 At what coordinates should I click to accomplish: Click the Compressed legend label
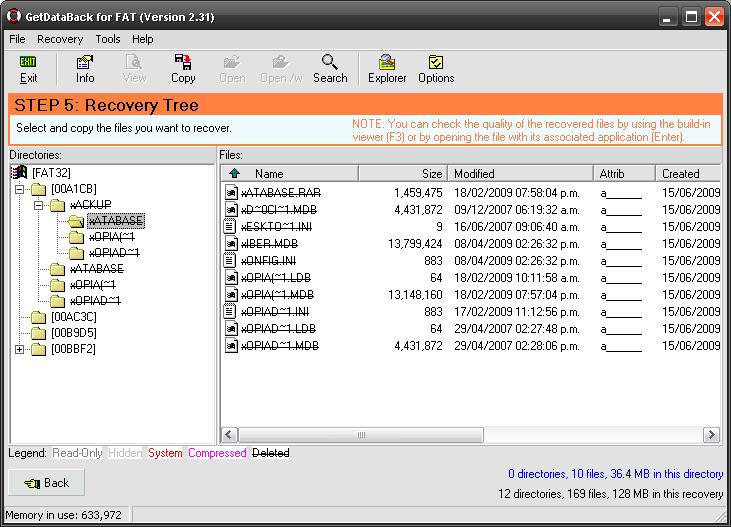pos(217,453)
